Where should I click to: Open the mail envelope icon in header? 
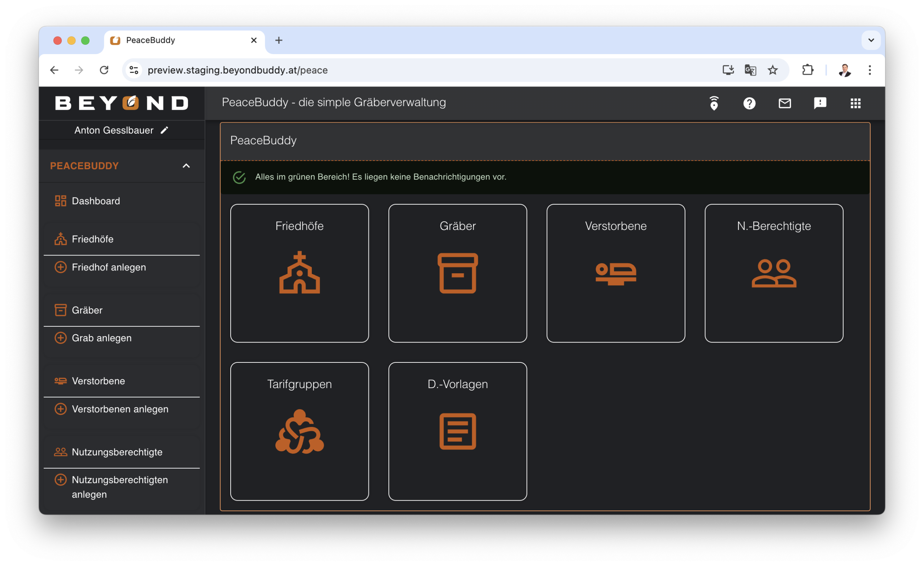pos(785,103)
